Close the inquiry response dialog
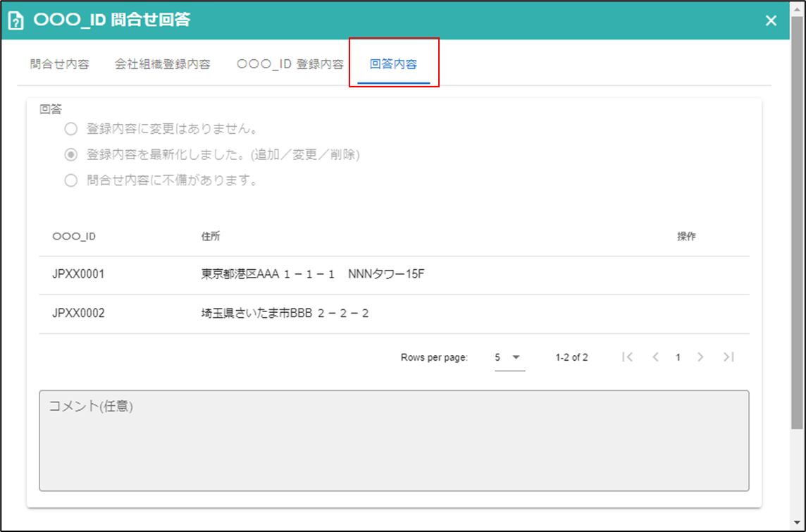The height and width of the screenshot is (532, 806). coord(771,20)
